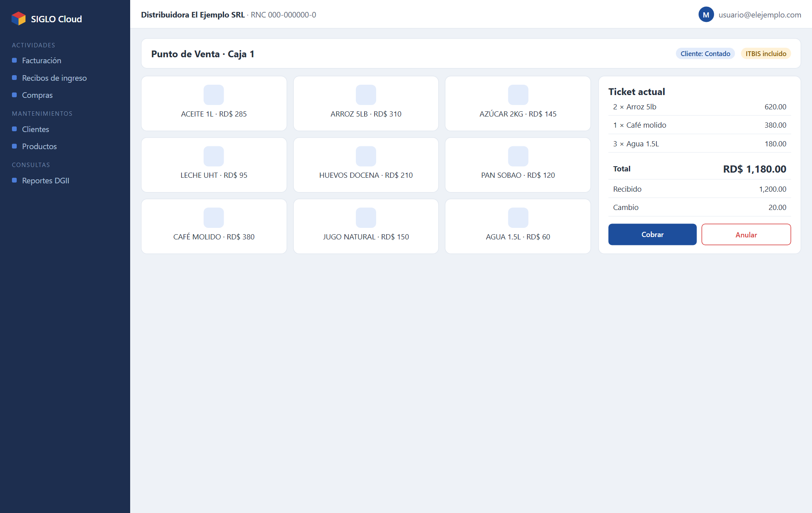
Task: Go to Recibos de ingreso
Action: tap(54, 78)
